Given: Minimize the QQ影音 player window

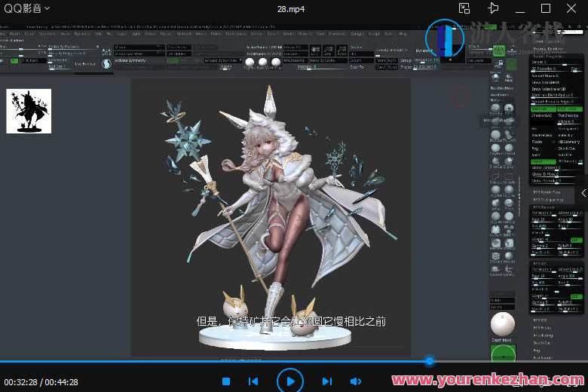Looking at the screenshot, I should click(522, 8).
